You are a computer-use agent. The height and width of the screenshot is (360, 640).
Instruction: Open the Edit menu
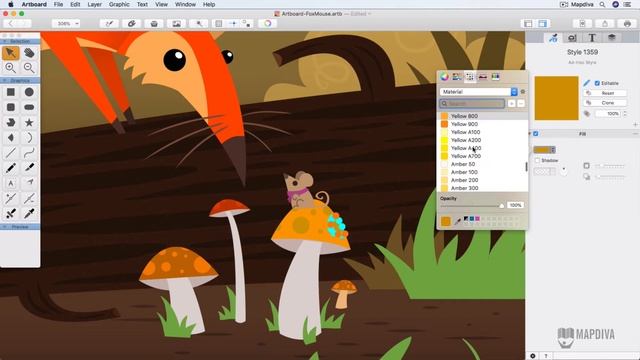pos(75,4)
